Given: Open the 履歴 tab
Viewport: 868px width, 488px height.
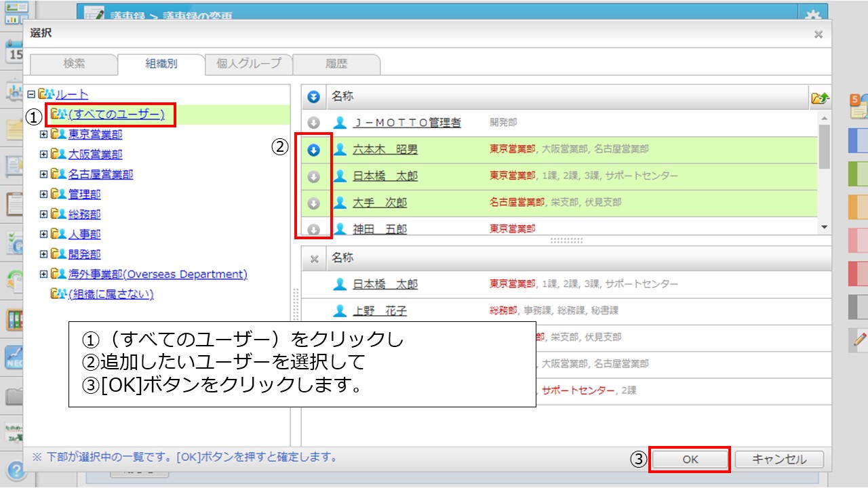Looking at the screenshot, I should 336,64.
